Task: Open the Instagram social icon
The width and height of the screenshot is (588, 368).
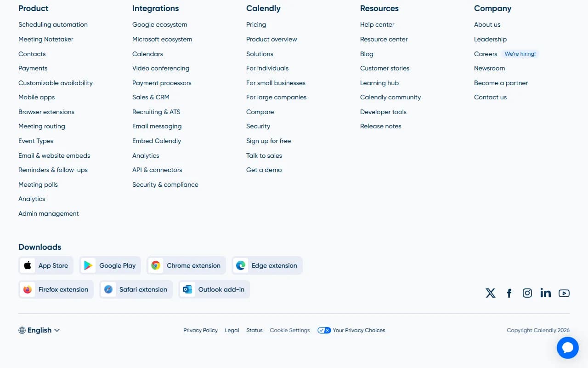Action: pos(527,293)
